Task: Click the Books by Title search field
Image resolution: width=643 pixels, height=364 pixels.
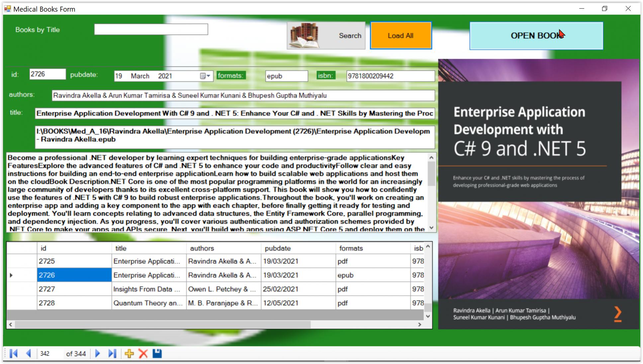Action: pyautogui.click(x=151, y=30)
